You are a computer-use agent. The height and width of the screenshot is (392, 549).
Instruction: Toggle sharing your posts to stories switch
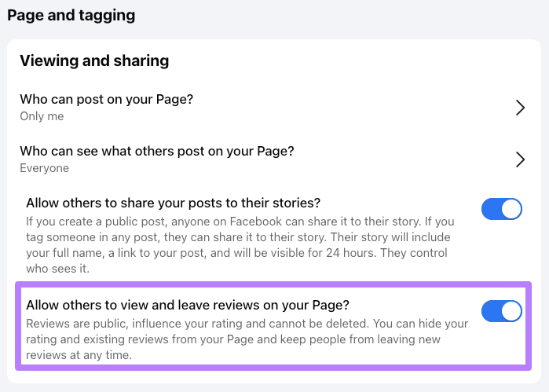click(501, 209)
